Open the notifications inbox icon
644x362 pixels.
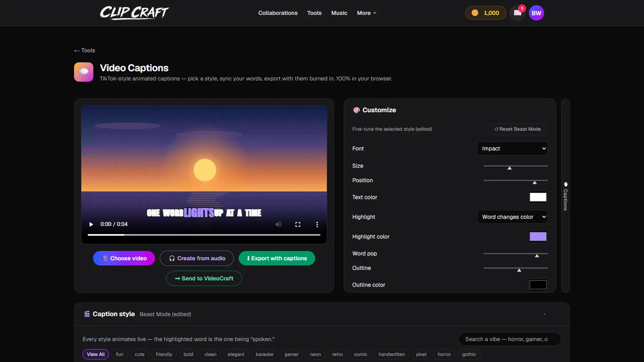click(518, 13)
